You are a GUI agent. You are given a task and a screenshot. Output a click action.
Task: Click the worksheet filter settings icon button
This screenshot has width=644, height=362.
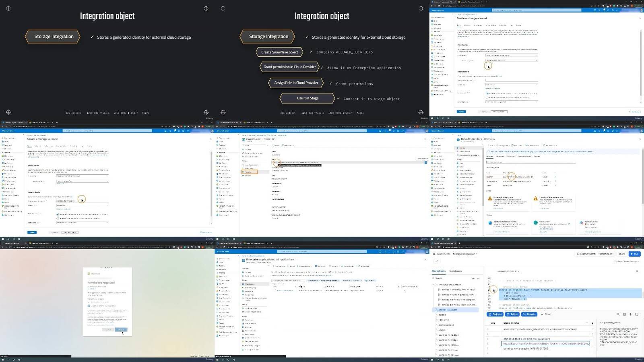click(x=437, y=261)
